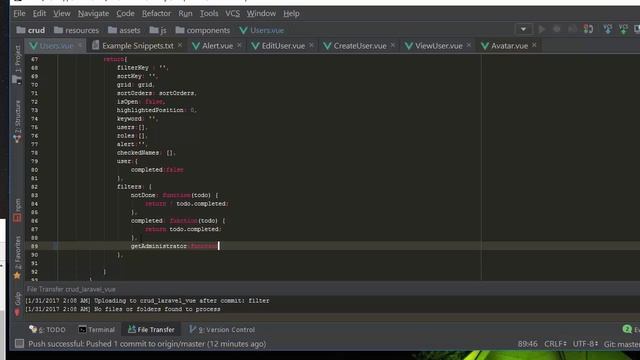Screen dimensions: 640x360
Task: Click the assets breadcrumb folder
Action: pyautogui.click(x=124, y=30)
